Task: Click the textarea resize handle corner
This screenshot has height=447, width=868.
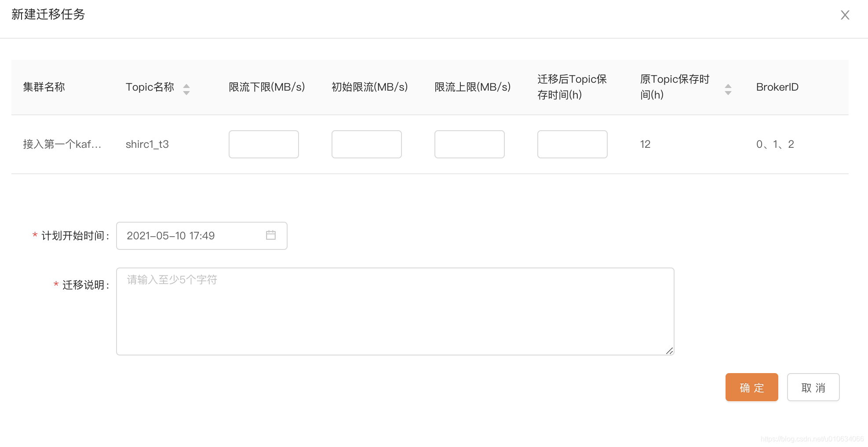Action: [670, 351]
